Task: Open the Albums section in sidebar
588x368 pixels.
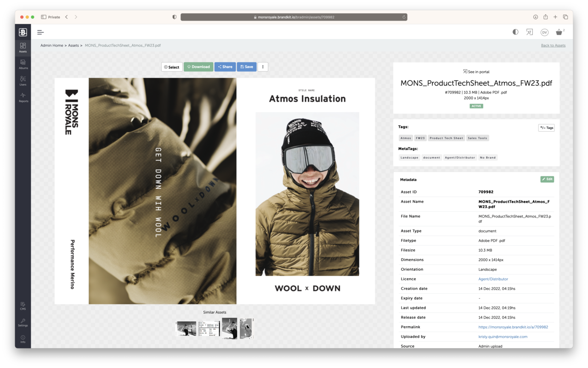Action: tap(23, 64)
